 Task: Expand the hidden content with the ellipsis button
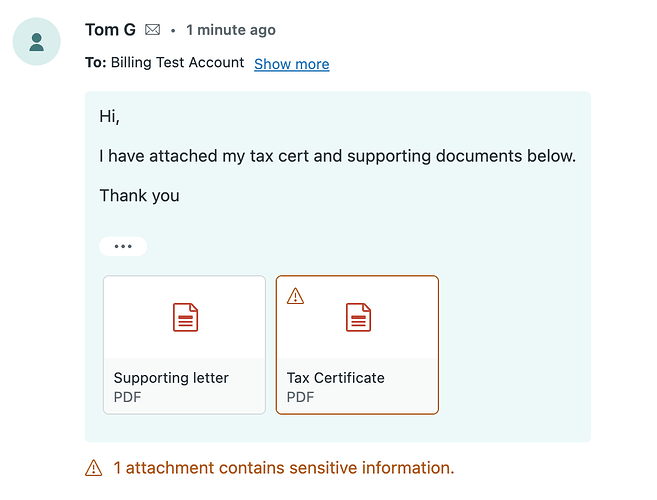123,246
